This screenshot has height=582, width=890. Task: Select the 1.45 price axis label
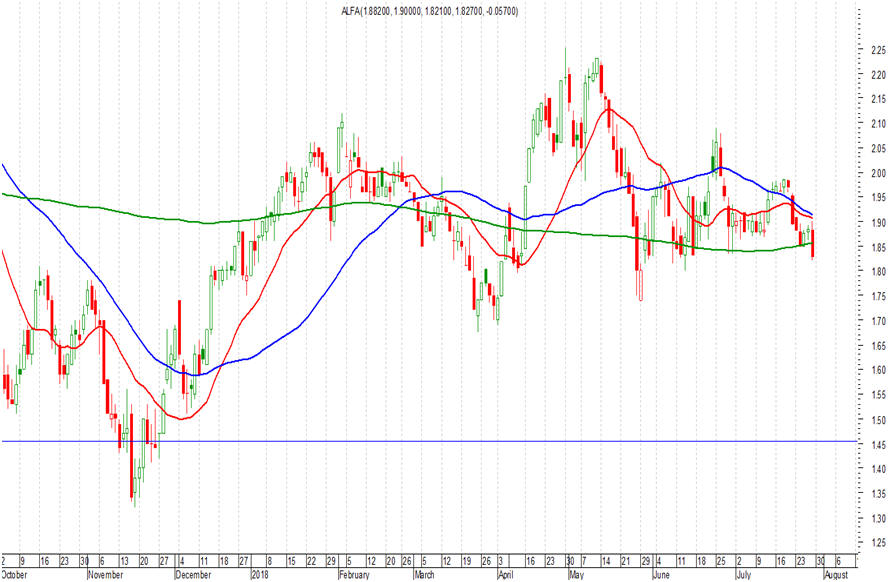(x=878, y=445)
